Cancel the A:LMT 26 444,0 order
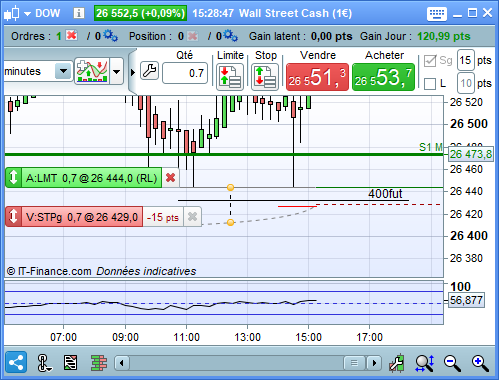 pyautogui.click(x=171, y=178)
